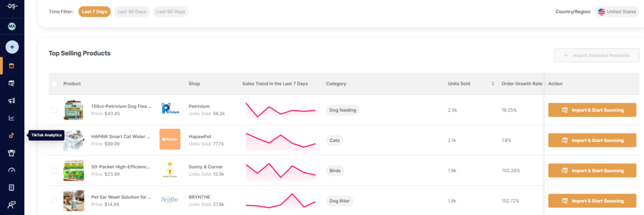Click the Import Selected Products button

597,56
